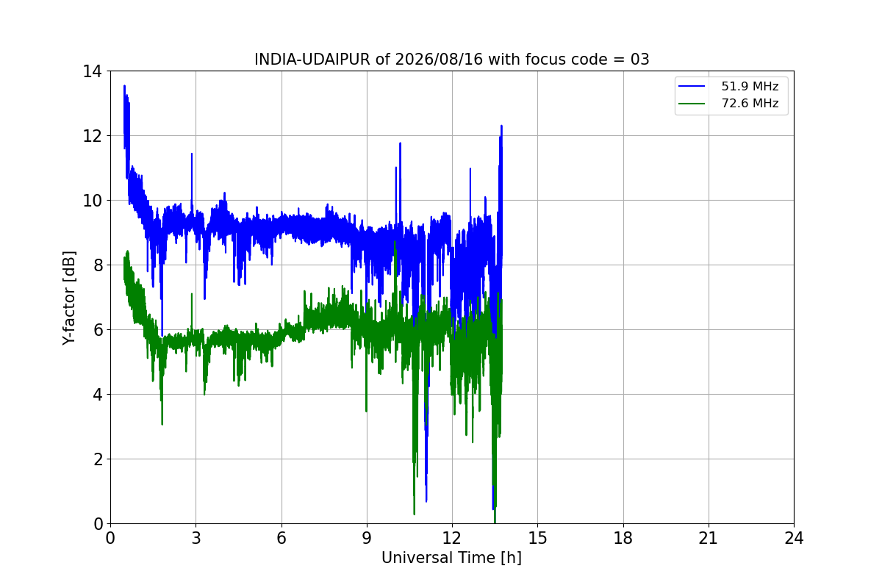Click the Y-factor [dB] axis label
The height and width of the screenshot is (588, 882).
pos(69,297)
